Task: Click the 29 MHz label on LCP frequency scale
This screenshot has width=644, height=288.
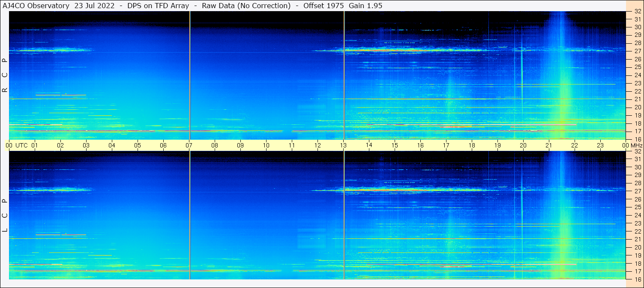Action: pyautogui.click(x=637, y=175)
